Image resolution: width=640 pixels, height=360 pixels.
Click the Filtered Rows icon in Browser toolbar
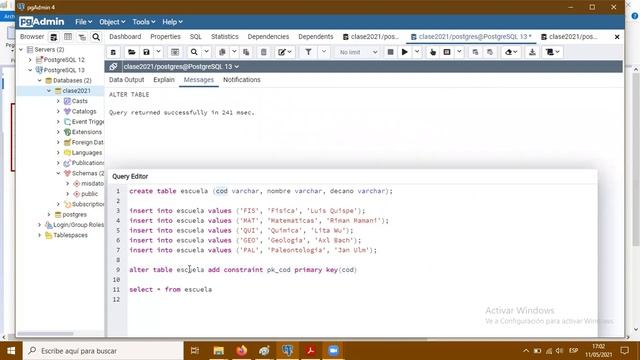coord(82,37)
